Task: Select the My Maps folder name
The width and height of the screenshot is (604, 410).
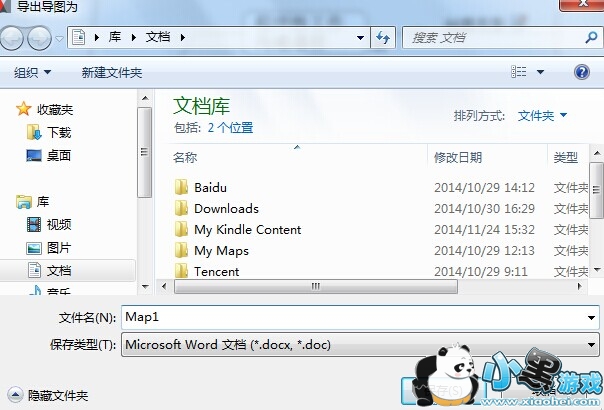Action: point(221,251)
